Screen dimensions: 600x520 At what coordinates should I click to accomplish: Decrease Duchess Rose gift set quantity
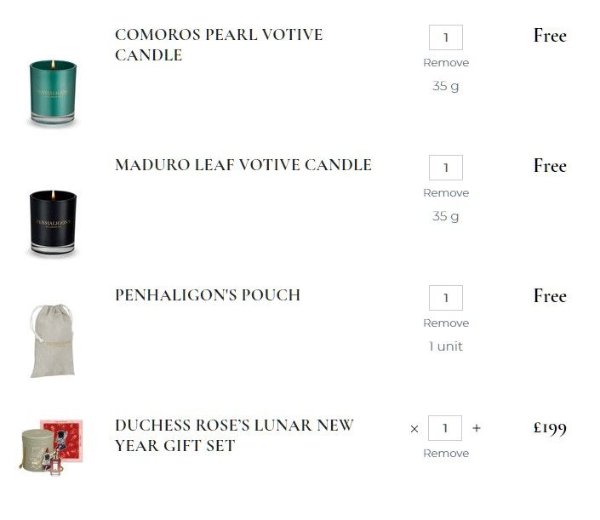(415, 429)
